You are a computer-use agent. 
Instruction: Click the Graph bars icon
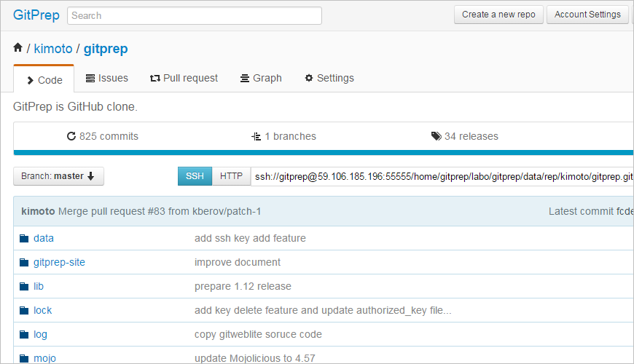coord(245,79)
